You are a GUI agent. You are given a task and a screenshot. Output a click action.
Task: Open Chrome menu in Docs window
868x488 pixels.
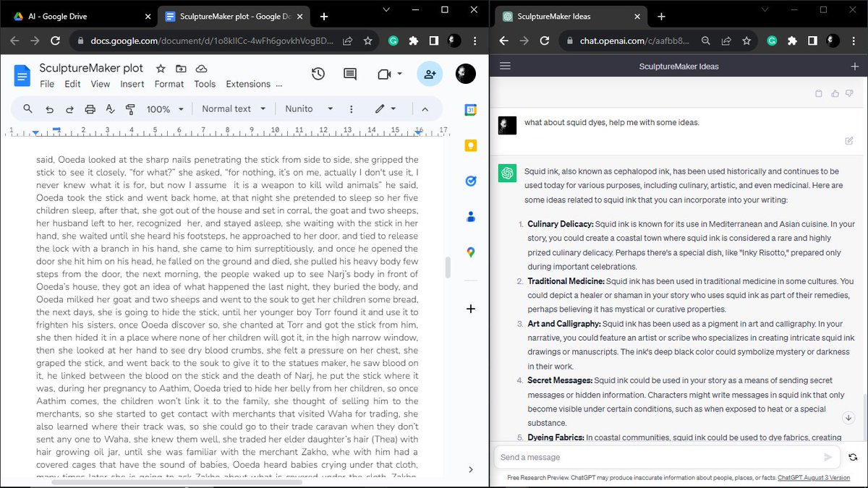474,41
